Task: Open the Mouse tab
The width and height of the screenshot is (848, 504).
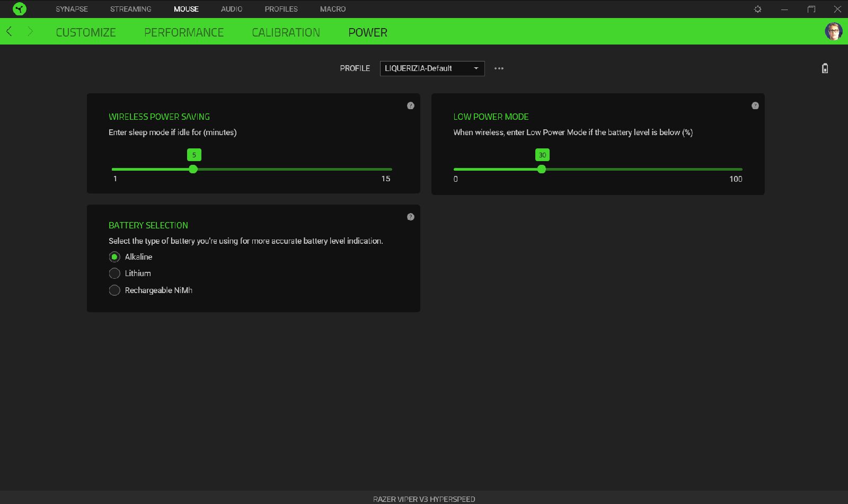Action: [x=186, y=9]
